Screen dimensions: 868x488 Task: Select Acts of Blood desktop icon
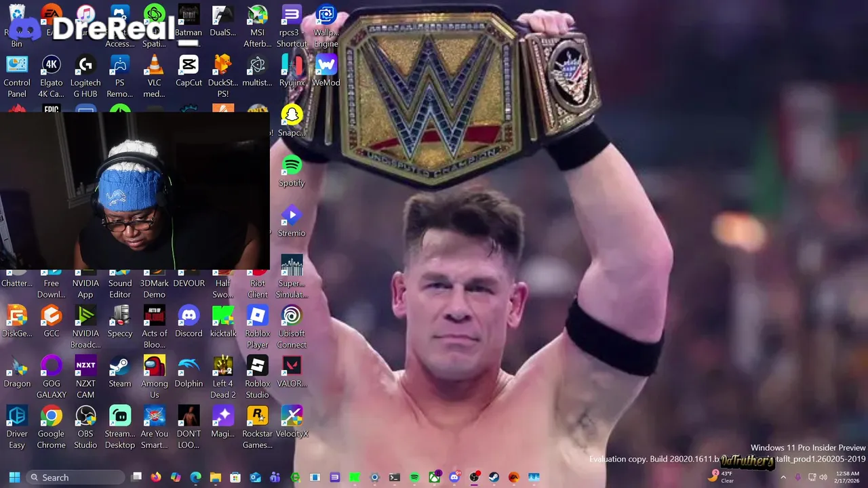click(155, 327)
